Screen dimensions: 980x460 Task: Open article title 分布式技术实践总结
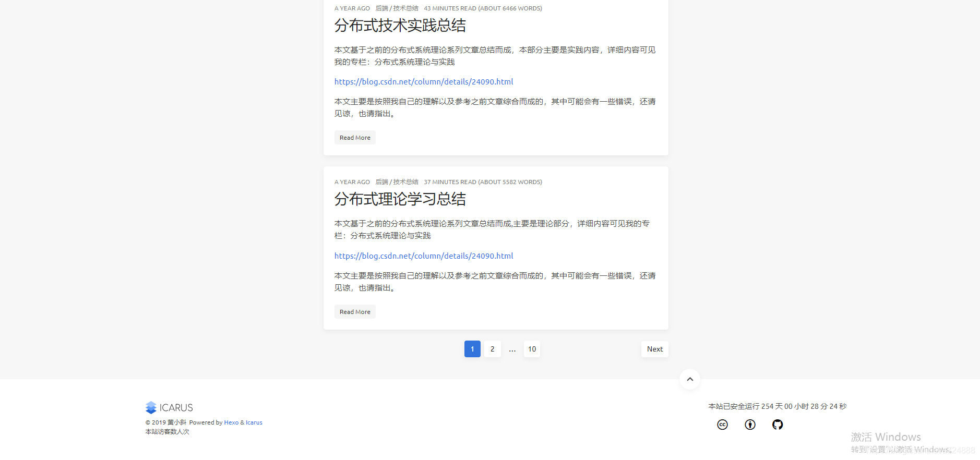pyautogui.click(x=400, y=26)
